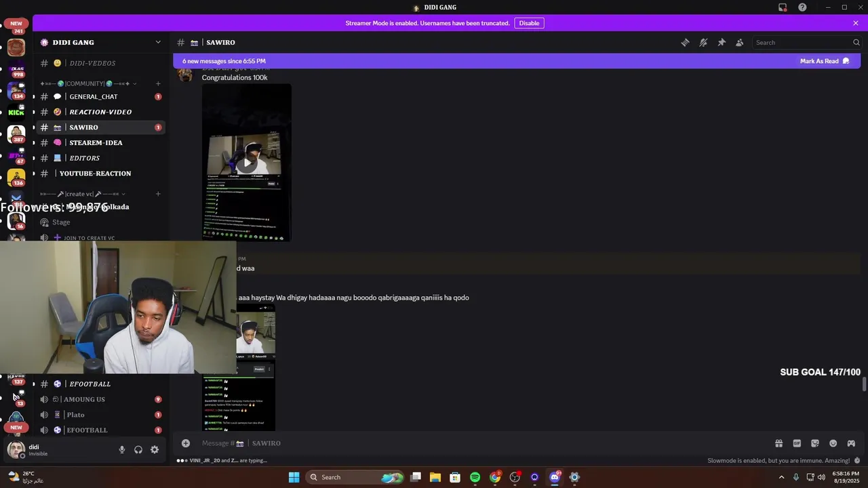Open the Threads icon in channel header
Viewport: 868px width, 488px height.
(685, 42)
